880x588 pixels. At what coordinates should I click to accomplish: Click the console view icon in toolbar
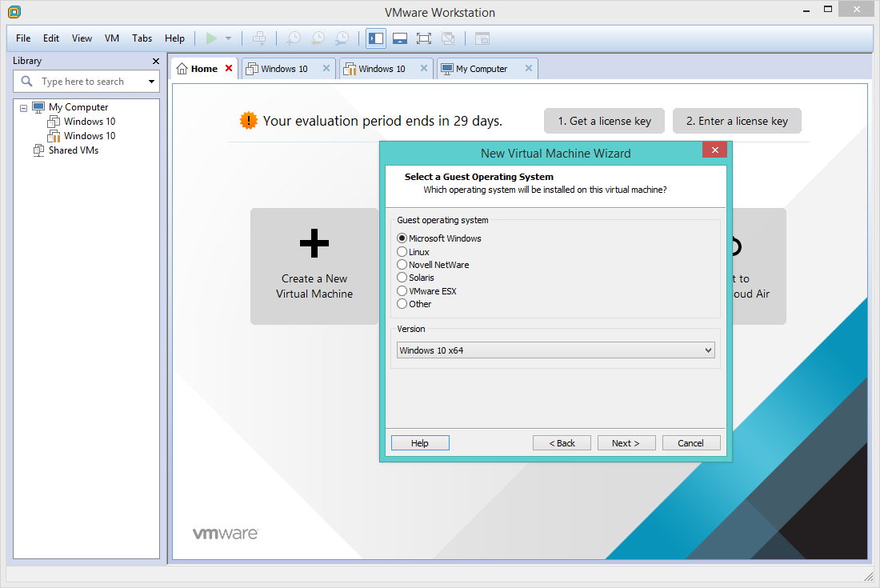[482, 38]
